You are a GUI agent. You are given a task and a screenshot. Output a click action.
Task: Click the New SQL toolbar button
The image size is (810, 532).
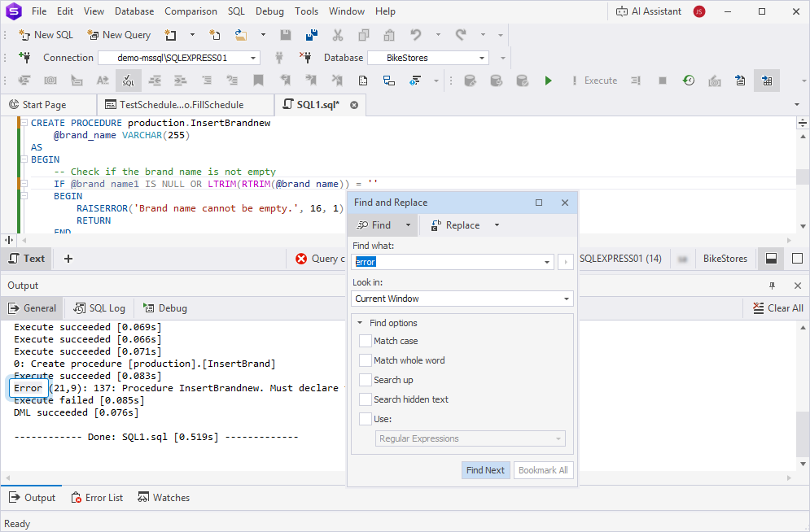pos(46,35)
